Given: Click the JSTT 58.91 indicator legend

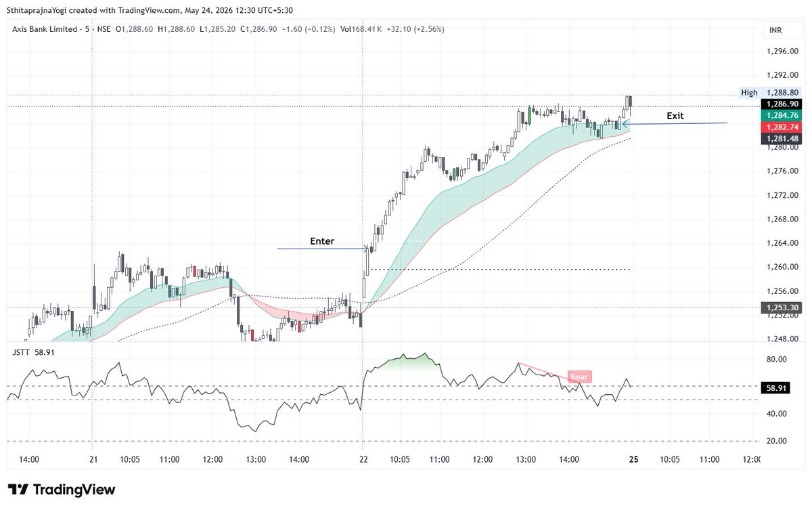Looking at the screenshot, I should click(33, 352).
